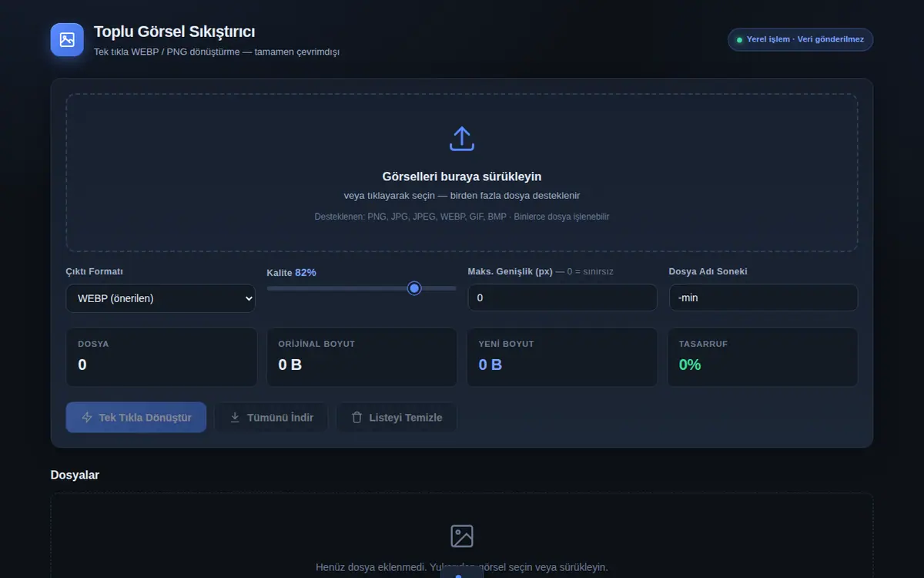The image size is (924, 578).
Task: Click the TASARRUF value 0%
Action: 690,365
